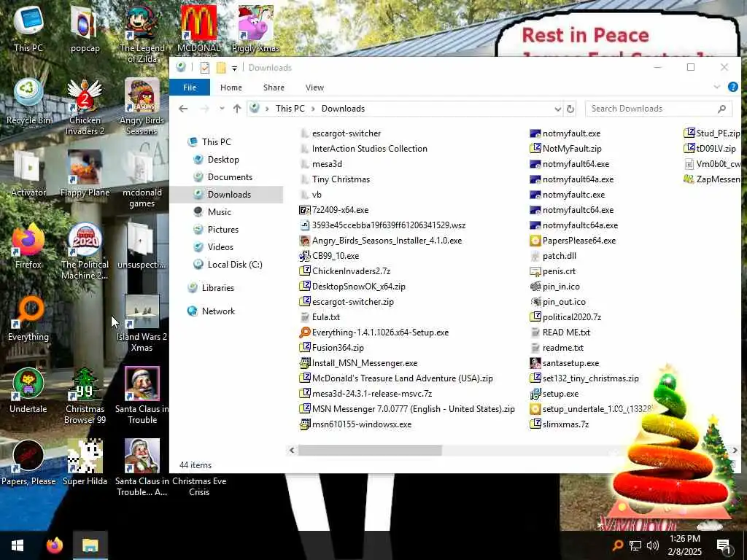Open Island Wars 2 Xmas shortcut
This screenshot has width=747, height=560.
[142, 324]
